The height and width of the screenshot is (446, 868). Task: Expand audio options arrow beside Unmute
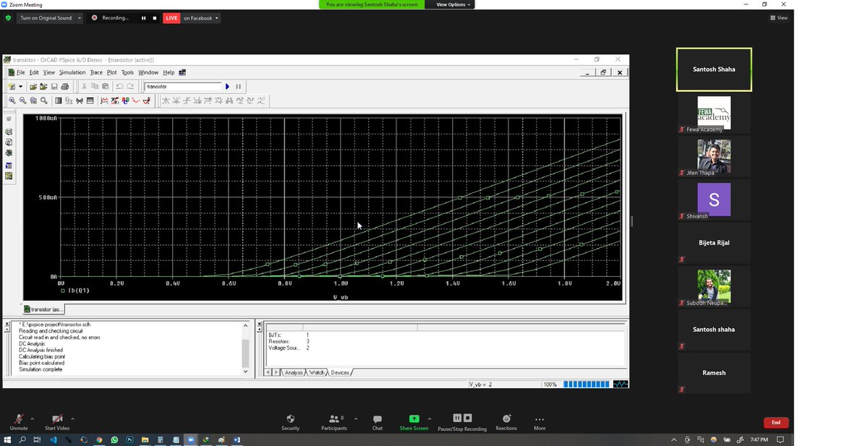(x=32, y=418)
